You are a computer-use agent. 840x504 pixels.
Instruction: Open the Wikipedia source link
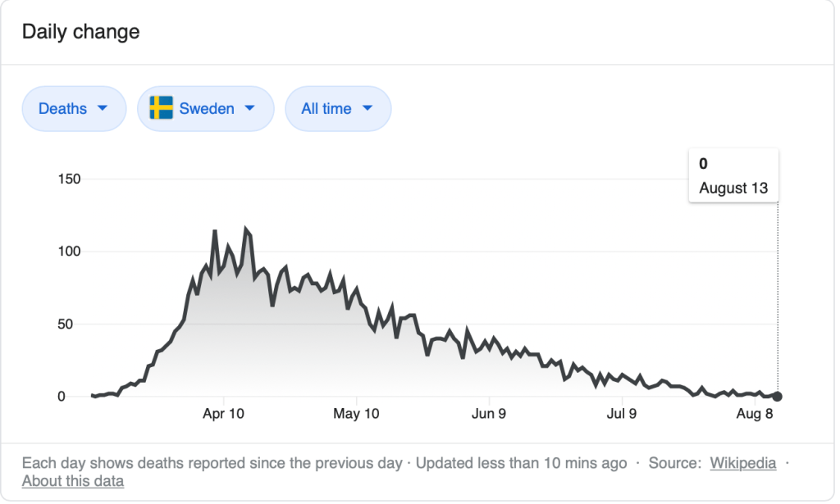pos(742,463)
